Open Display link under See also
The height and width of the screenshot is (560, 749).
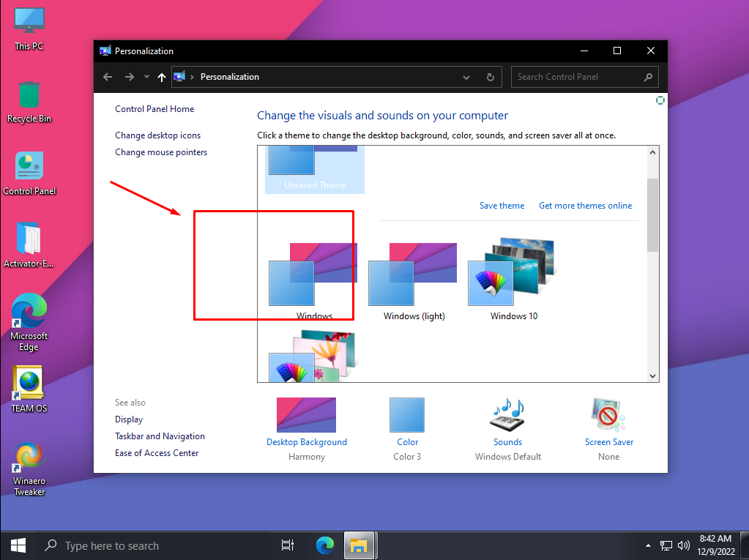[129, 419]
